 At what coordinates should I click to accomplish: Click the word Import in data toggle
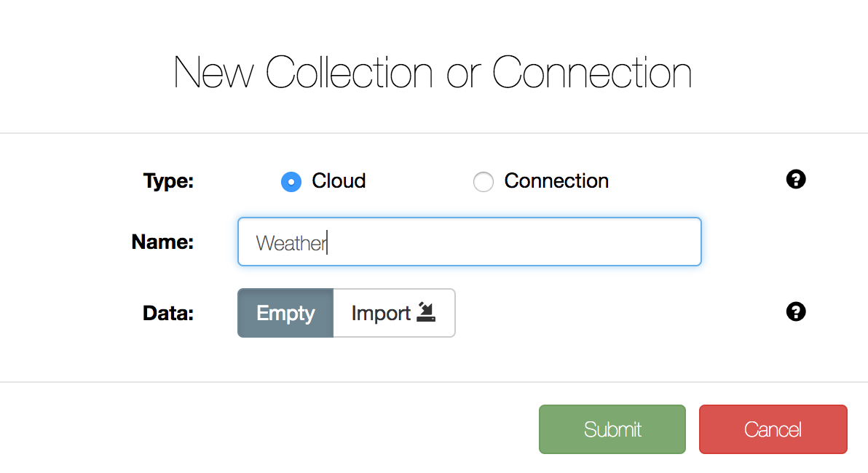[x=381, y=313]
